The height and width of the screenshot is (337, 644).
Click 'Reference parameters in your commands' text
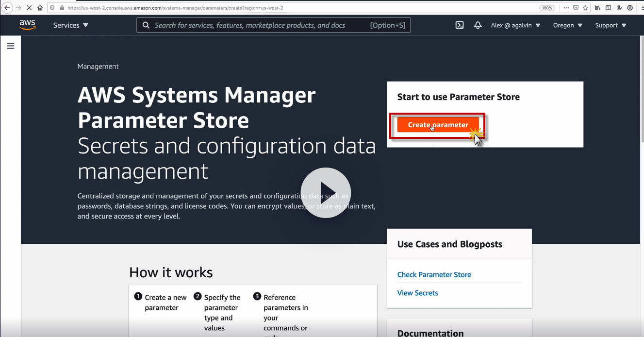[286, 313]
